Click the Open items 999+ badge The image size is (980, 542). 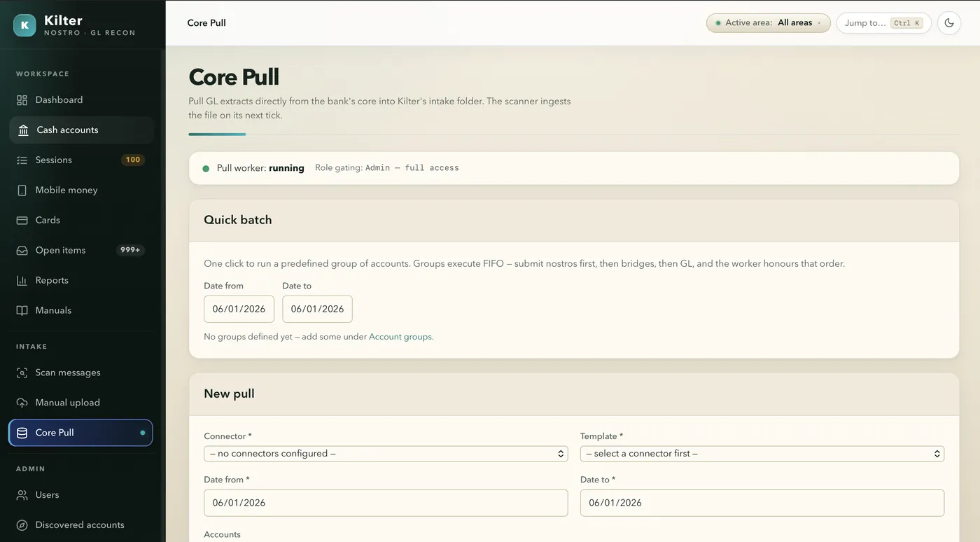click(130, 251)
